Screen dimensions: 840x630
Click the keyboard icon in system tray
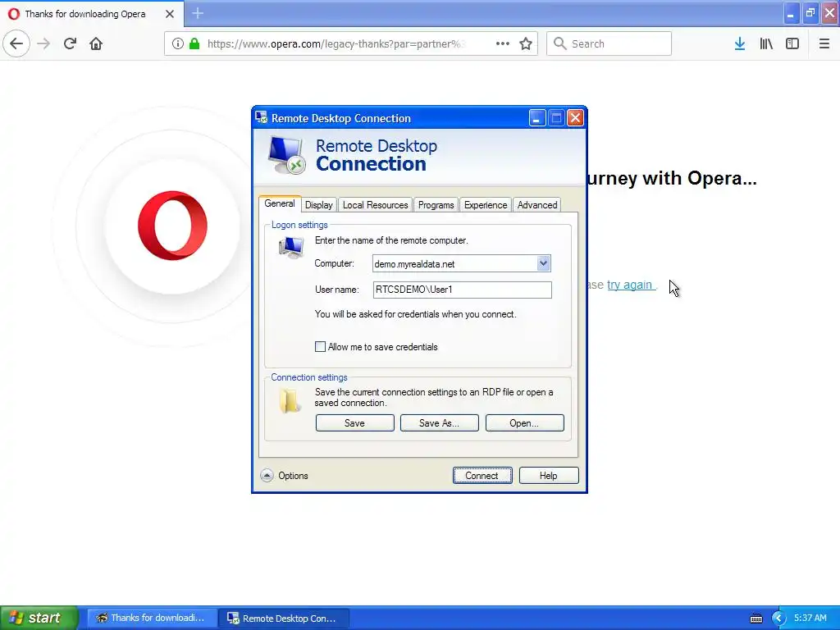click(x=756, y=619)
